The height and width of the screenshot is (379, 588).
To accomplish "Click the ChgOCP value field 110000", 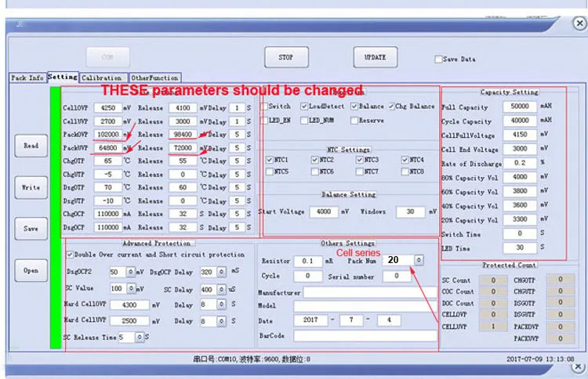I will click(x=108, y=214).
